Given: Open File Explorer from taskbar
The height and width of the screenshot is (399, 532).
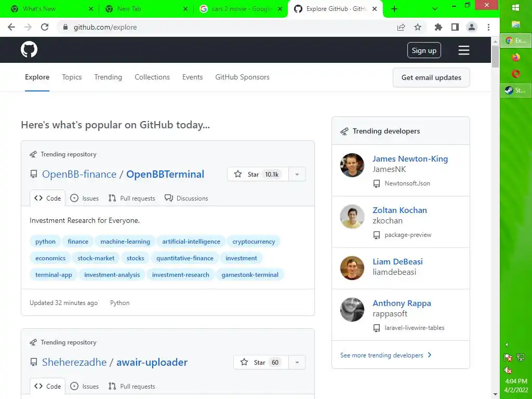Looking at the screenshot, I should [x=516, y=24].
